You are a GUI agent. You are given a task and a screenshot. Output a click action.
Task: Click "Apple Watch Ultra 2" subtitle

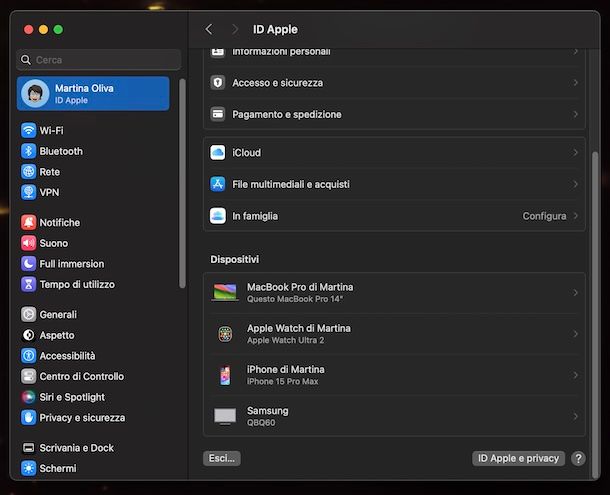point(286,341)
